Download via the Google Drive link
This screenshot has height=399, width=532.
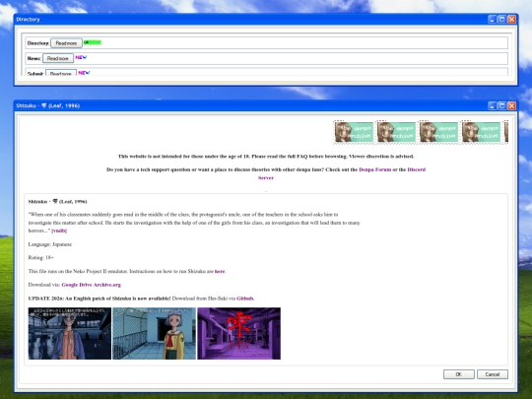(77, 285)
